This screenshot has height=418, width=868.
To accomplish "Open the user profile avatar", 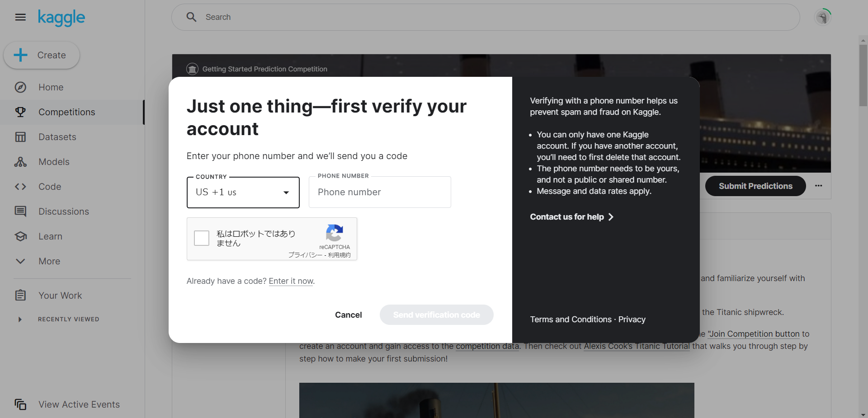I will coord(823,17).
